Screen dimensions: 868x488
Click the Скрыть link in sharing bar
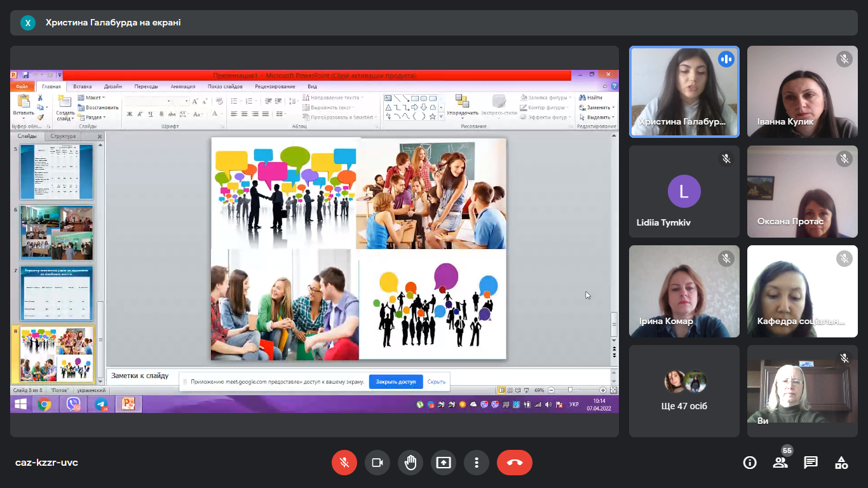coord(437,382)
